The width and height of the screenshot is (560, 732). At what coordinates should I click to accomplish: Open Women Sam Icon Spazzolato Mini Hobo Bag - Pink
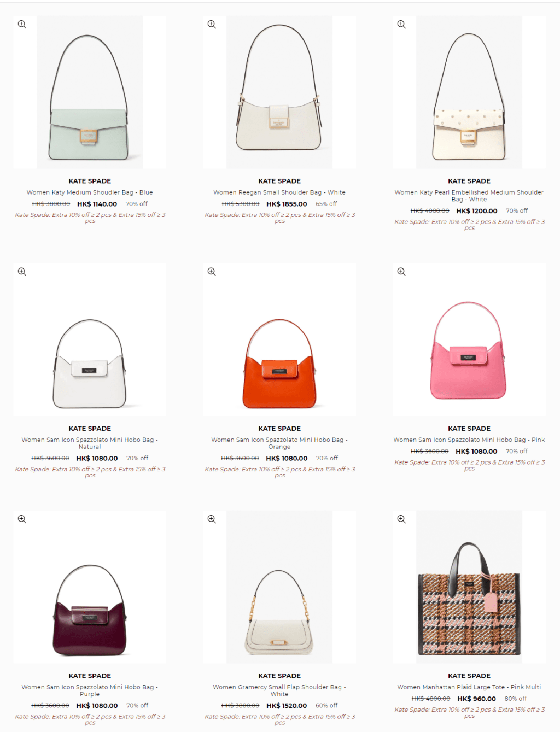(x=469, y=440)
